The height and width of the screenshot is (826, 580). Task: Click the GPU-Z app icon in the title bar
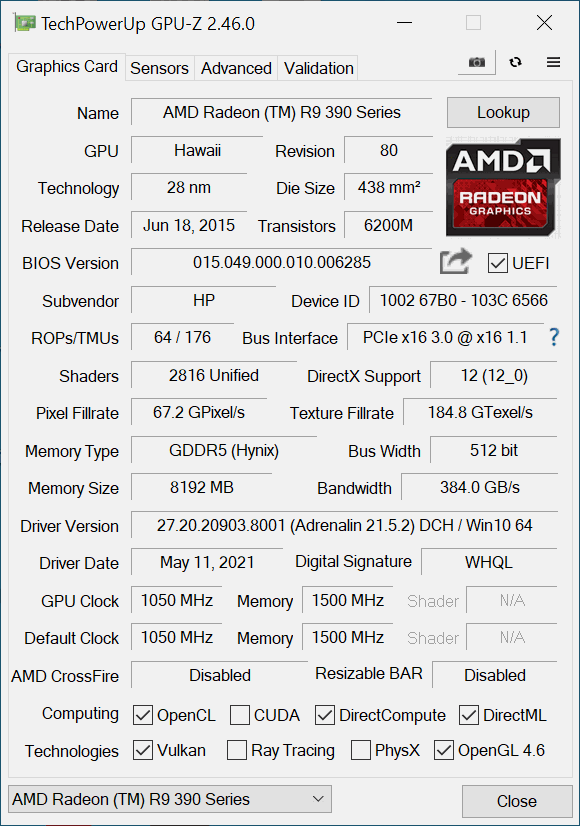pyautogui.click(x=24, y=23)
